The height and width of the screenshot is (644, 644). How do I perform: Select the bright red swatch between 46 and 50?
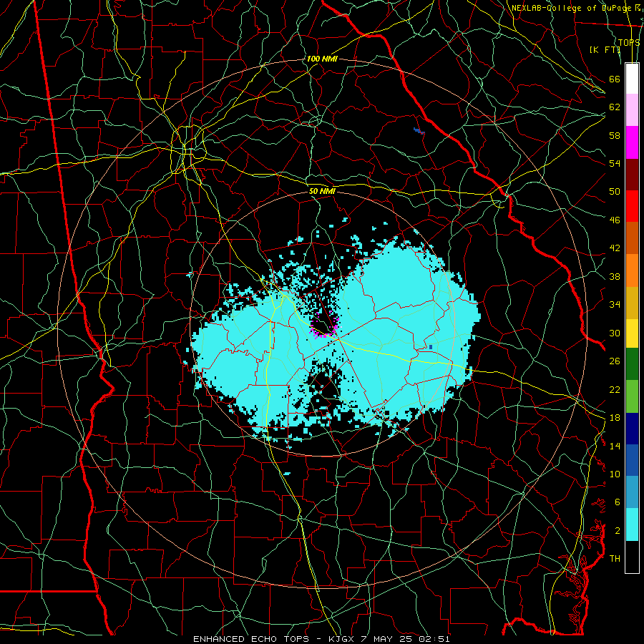632,206
